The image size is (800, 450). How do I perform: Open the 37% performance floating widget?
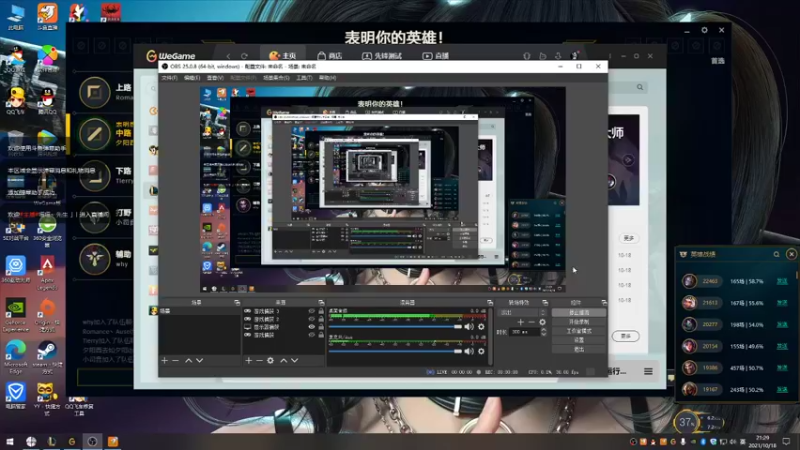687,422
